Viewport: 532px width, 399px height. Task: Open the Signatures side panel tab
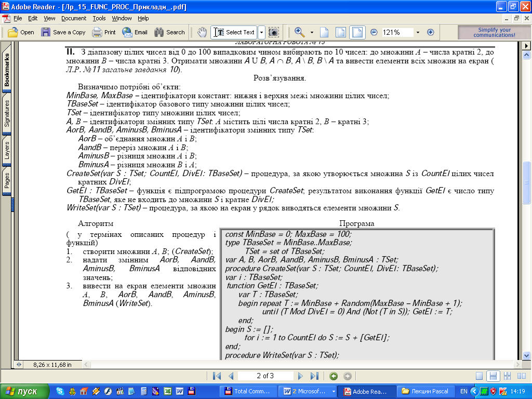point(7,113)
